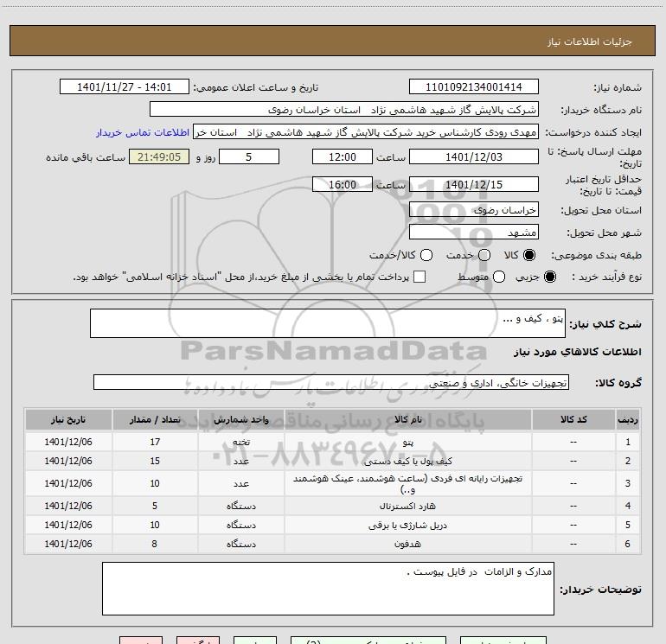The height and width of the screenshot is (644, 666).
Task: Click the need number field 1101092134001414
Action: (474, 87)
